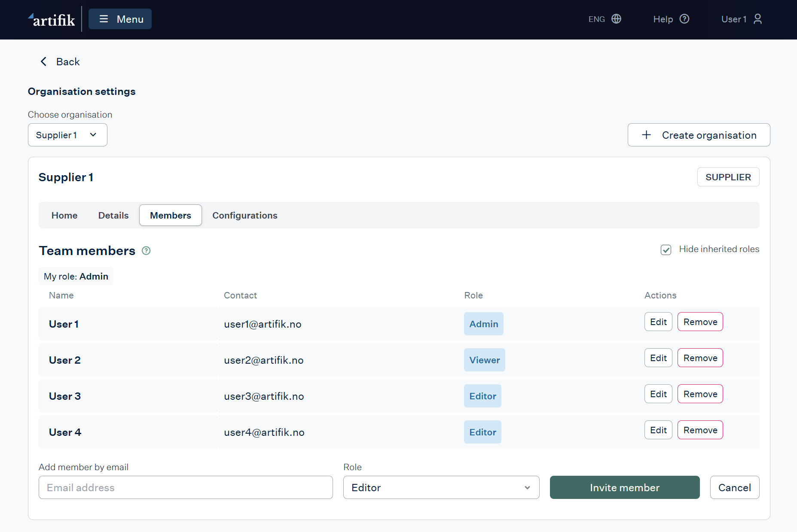This screenshot has width=797, height=532.
Task: Remove User 4 from the team
Action: pos(700,430)
